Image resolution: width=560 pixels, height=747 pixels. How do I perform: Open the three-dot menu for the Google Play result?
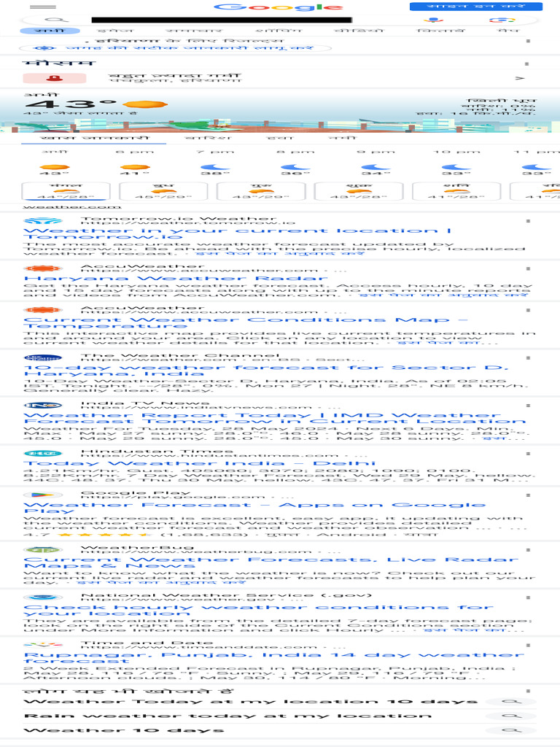528,495
